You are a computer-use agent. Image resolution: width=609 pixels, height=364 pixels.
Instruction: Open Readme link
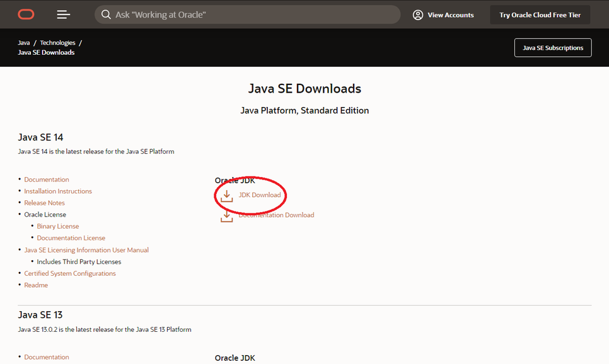(36, 285)
